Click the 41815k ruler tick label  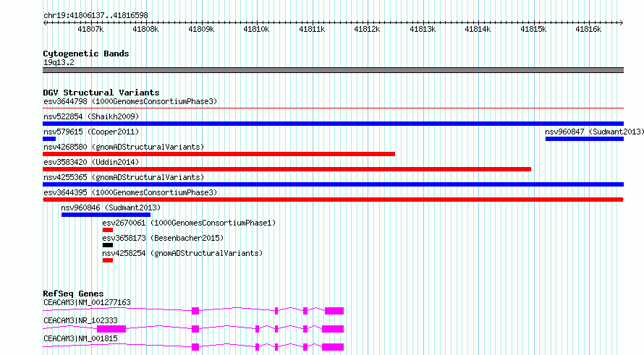[x=533, y=29]
